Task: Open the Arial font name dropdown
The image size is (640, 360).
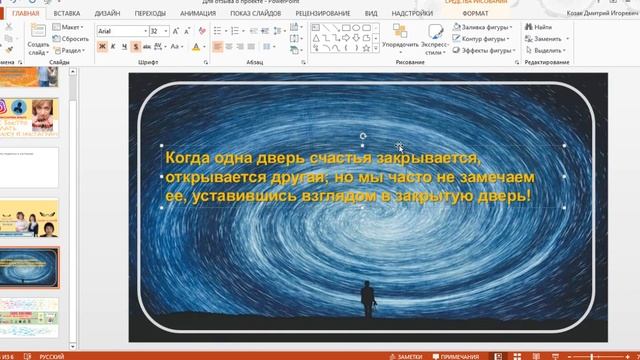Action: tap(145, 31)
